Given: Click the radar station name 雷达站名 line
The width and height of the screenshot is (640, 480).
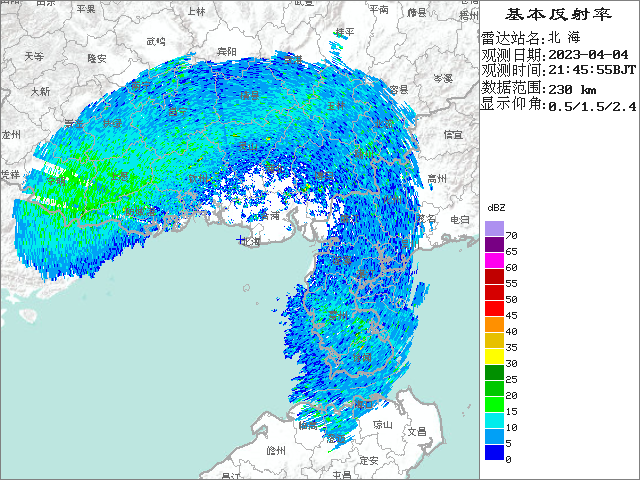Looking at the screenshot, I should click(x=531, y=38).
